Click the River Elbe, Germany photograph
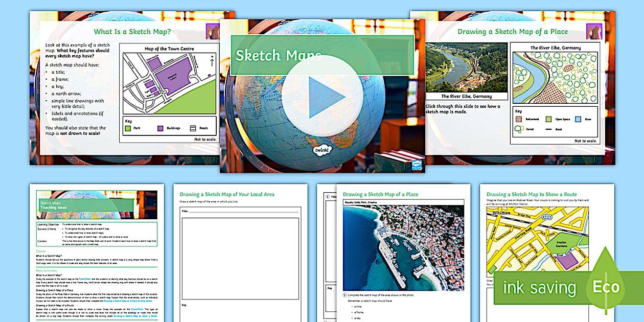644x322 pixels. point(467,67)
